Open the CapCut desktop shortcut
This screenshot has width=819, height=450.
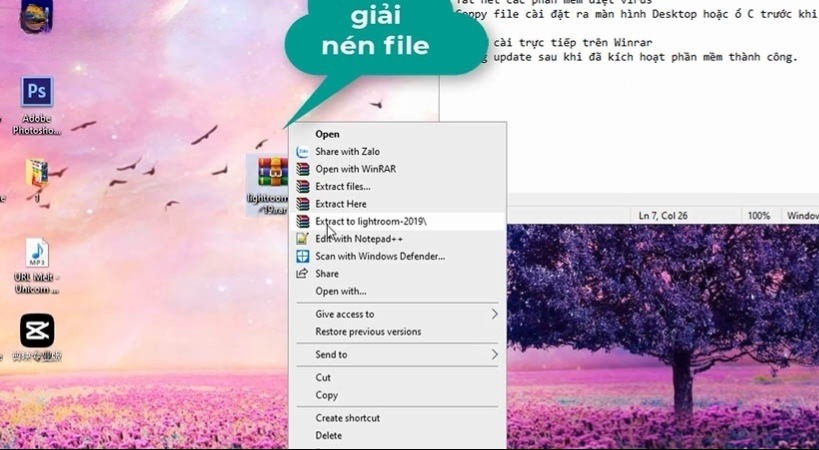coord(37,337)
